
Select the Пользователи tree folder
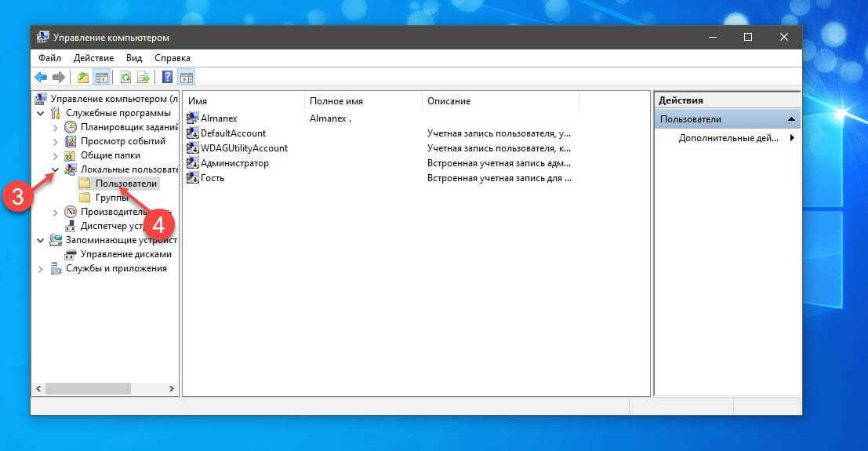tap(126, 184)
